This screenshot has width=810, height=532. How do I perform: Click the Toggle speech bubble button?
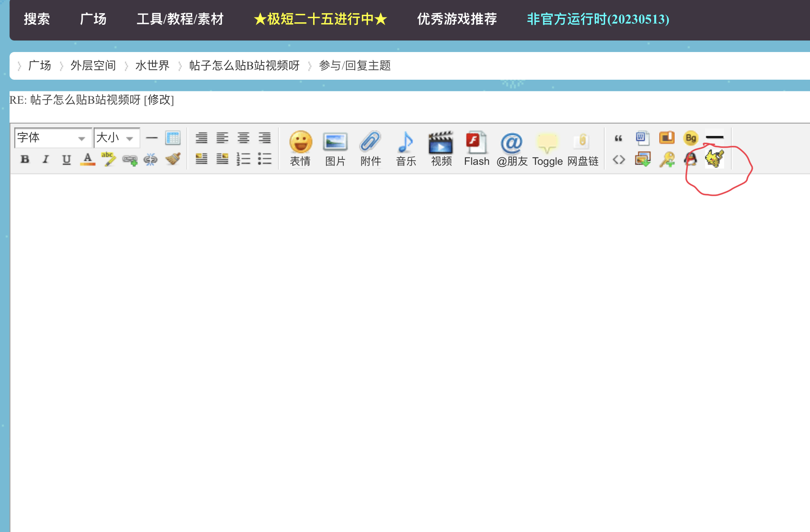click(x=547, y=149)
